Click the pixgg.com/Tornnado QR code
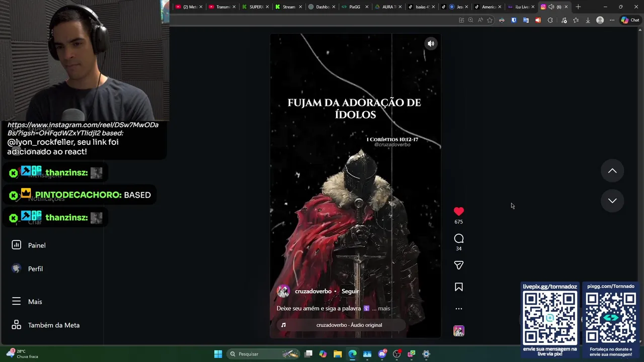Viewport: 644px width, 362px height. click(x=611, y=318)
